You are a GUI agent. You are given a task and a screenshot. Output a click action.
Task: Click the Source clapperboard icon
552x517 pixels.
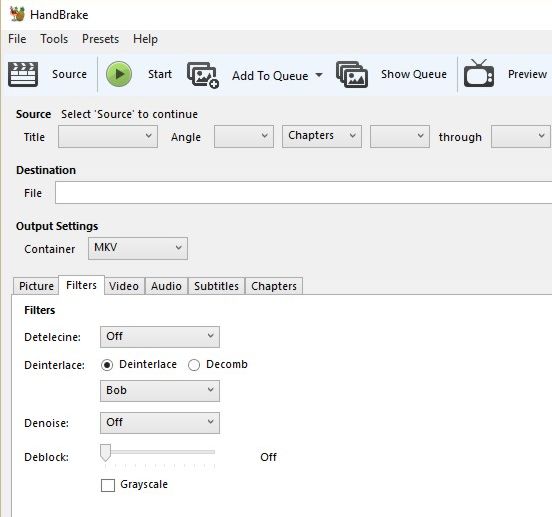click(23, 74)
